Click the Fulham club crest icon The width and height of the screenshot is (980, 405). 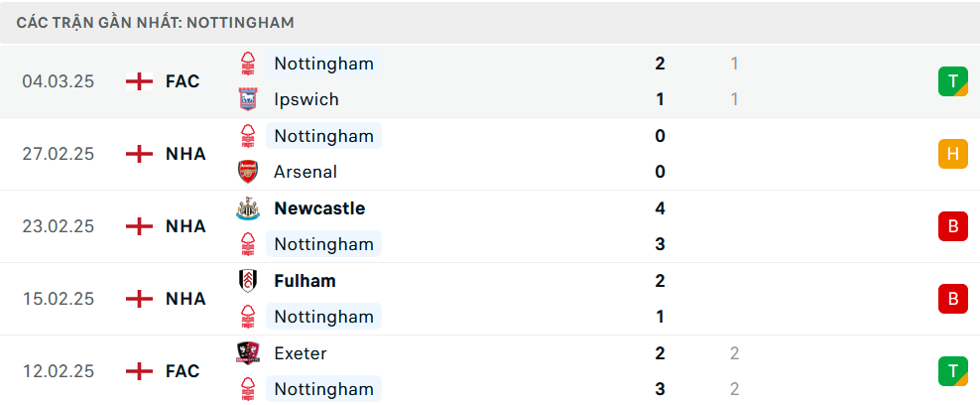247,281
